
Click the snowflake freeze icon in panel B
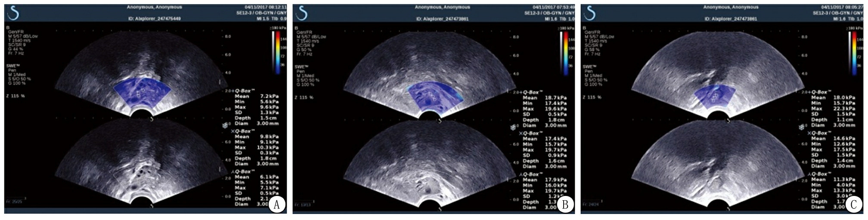pos(513,128)
